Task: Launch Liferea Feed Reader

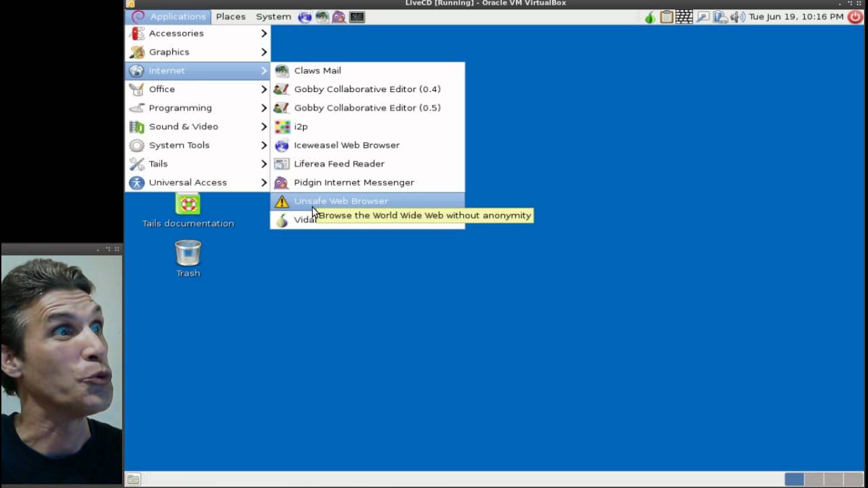Action: (368, 163)
